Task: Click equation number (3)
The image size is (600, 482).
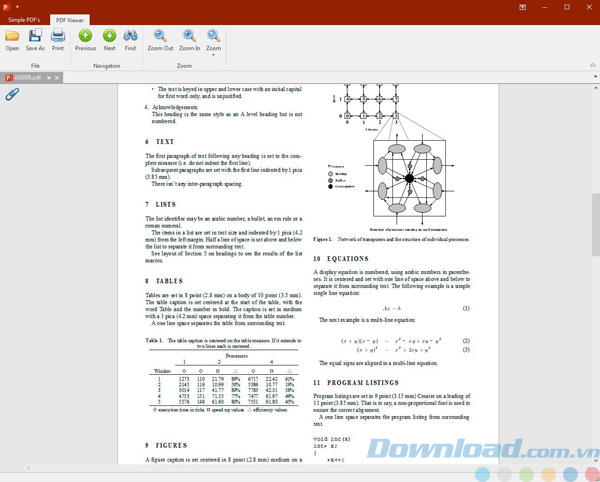Action: click(x=466, y=349)
